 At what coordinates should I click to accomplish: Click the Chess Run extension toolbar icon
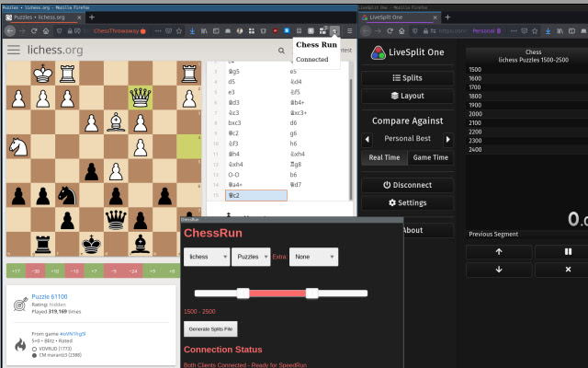[x=334, y=30]
